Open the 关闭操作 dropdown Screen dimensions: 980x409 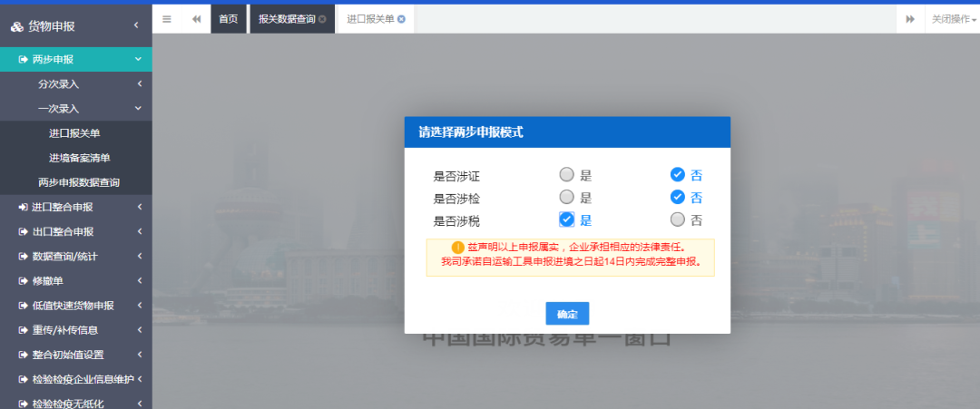pyautogui.click(x=954, y=19)
